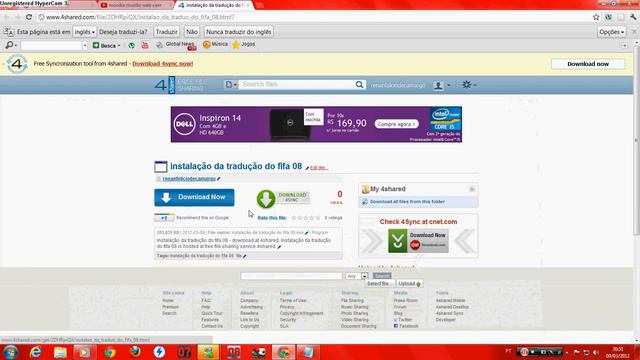
Task: Click Nunca traduzir do inglês
Action: [x=239, y=32]
